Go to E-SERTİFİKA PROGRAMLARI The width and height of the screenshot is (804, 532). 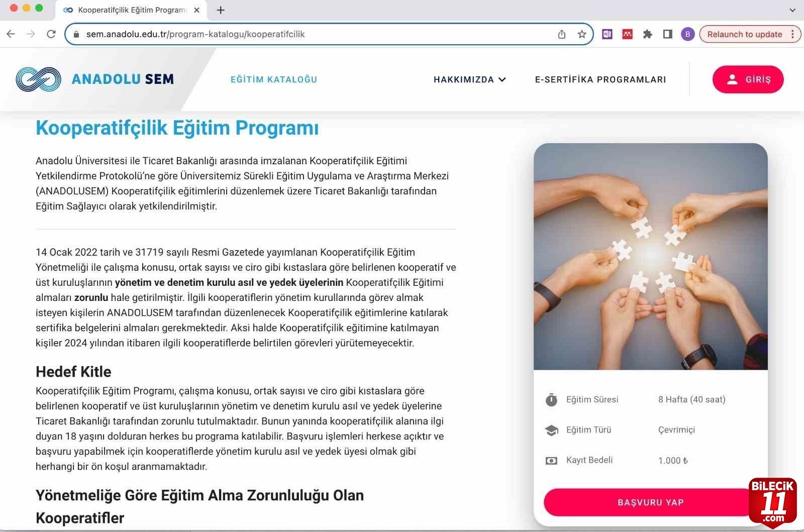tap(600, 79)
